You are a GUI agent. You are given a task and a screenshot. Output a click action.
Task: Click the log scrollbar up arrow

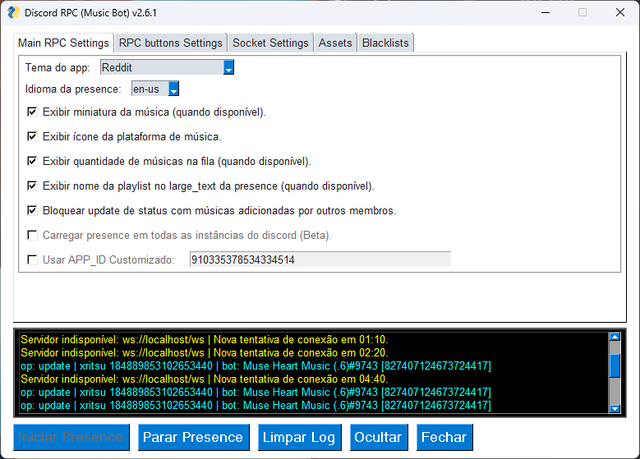coord(614,337)
